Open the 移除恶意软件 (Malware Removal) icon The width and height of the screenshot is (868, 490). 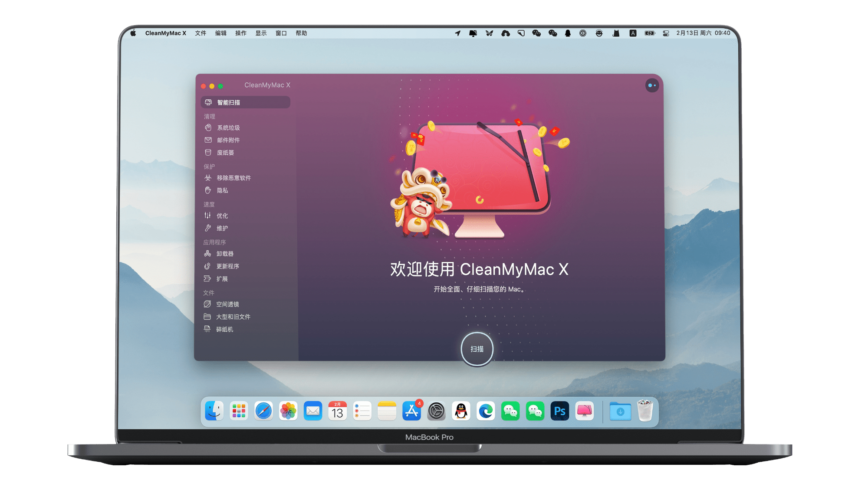coord(213,177)
